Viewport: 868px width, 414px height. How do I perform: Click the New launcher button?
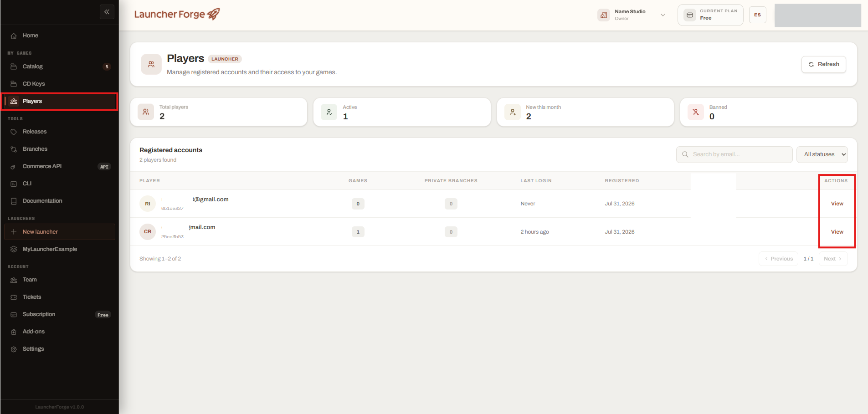click(59, 232)
